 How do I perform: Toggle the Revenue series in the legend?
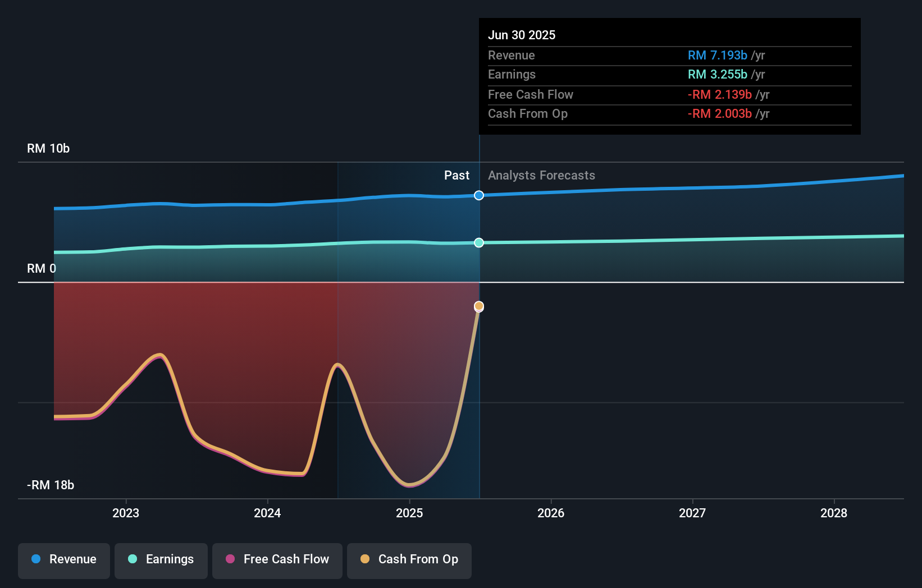[64, 561]
